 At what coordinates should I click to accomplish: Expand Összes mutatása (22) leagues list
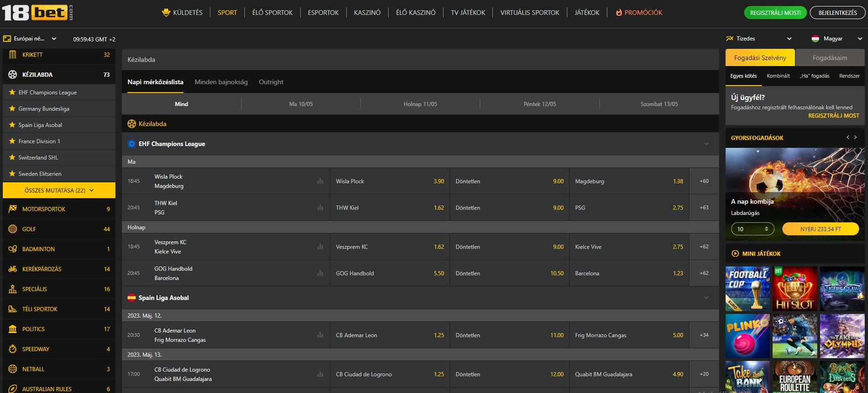pyautogui.click(x=59, y=190)
